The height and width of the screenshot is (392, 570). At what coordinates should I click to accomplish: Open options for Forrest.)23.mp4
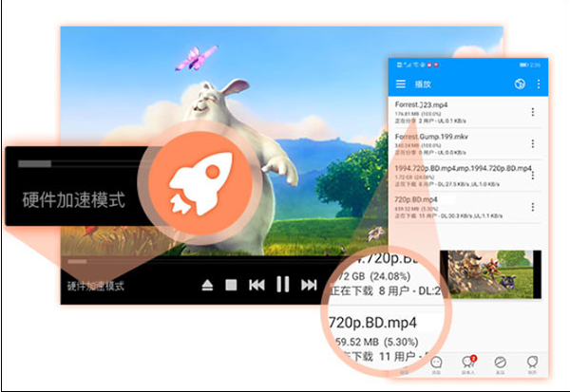(x=533, y=112)
